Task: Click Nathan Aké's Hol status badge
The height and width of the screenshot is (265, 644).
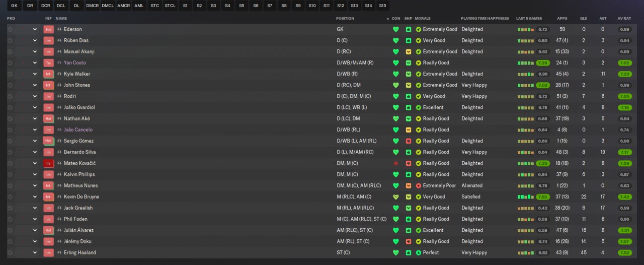Action: (48, 118)
